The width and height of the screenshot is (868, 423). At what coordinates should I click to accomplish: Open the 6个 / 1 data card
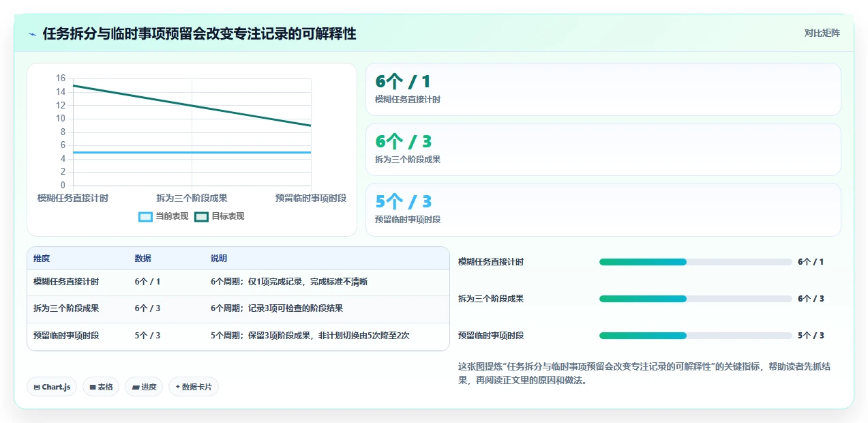coord(603,89)
